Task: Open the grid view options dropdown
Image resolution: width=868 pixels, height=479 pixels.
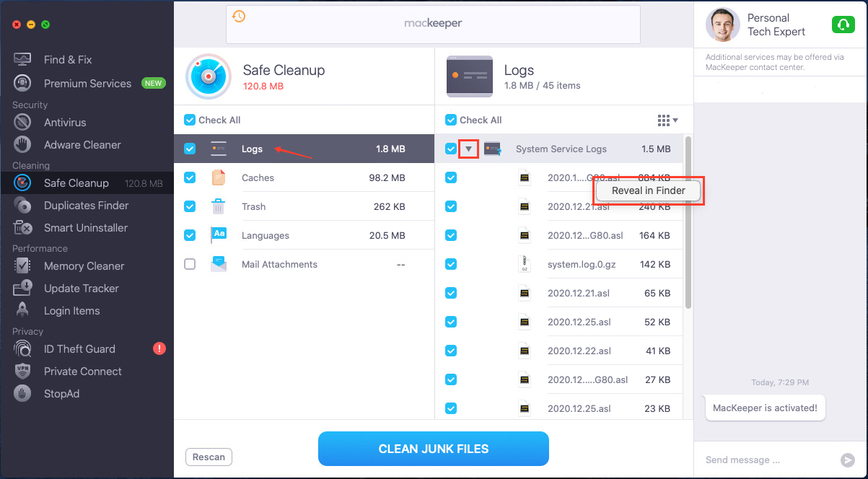Action: (667, 120)
